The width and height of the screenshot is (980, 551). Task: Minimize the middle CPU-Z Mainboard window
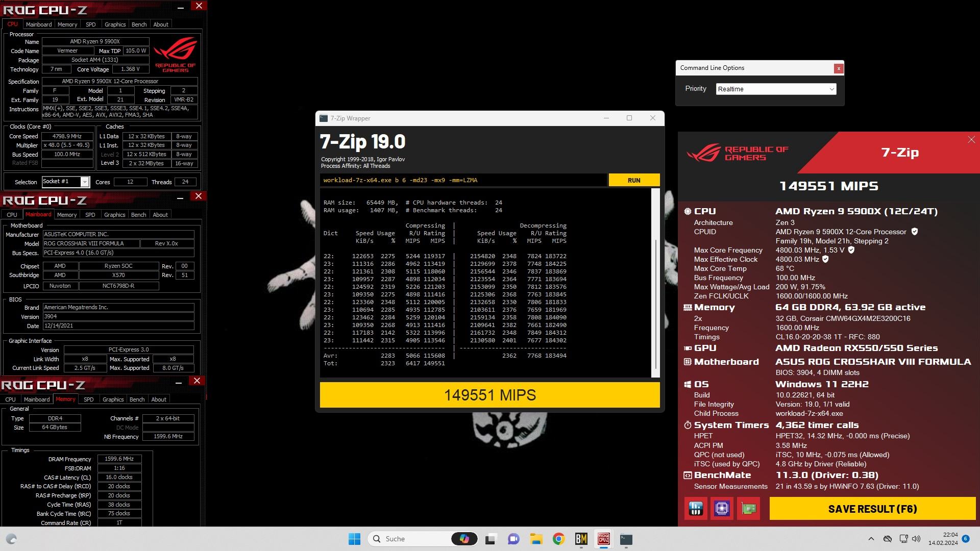tap(180, 197)
